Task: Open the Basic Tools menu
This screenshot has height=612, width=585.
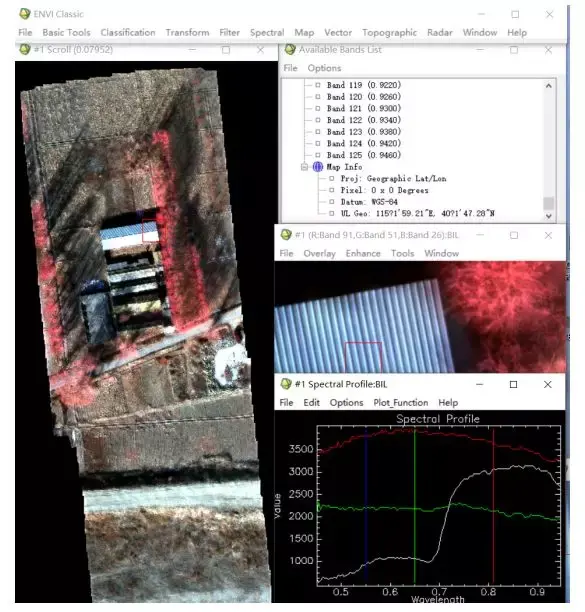Action: pyautogui.click(x=66, y=32)
